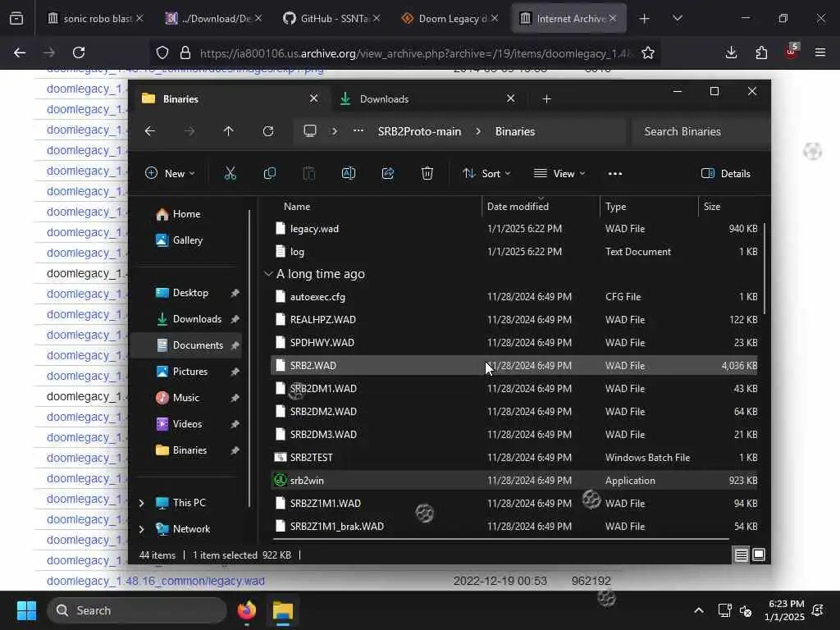Switch to the GitHub - SSNTails Firefox tab

click(x=331, y=19)
